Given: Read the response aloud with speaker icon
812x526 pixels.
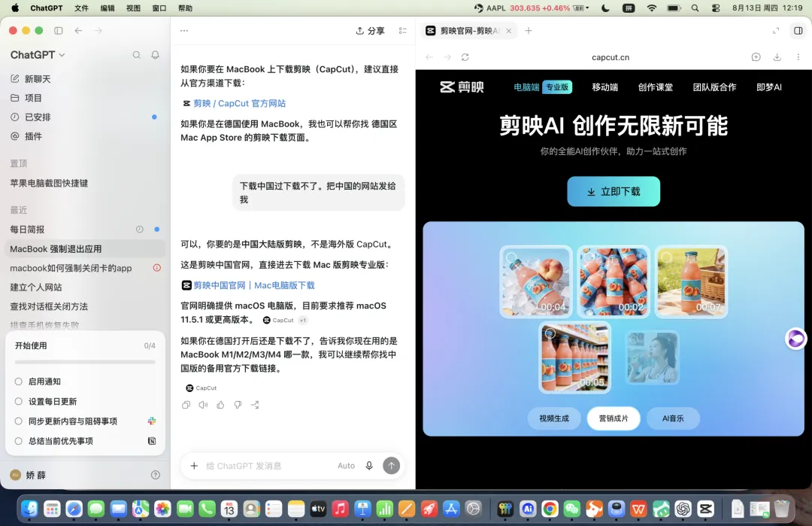Looking at the screenshot, I should coord(203,405).
